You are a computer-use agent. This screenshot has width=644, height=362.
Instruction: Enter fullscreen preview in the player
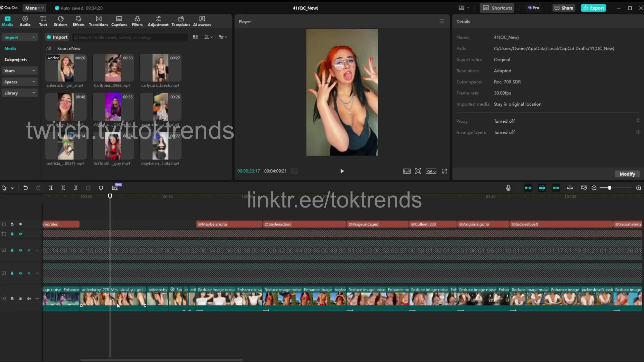(x=444, y=171)
